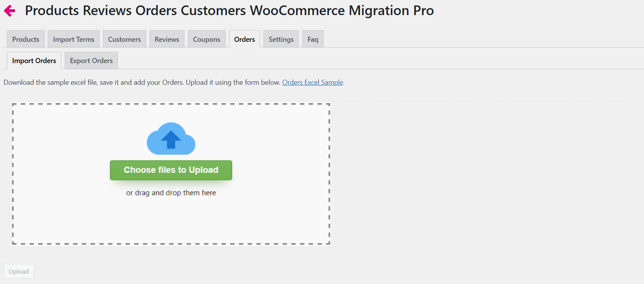The width and height of the screenshot is (644, 284).
Task: Open the Settings tab
Action: [x=281, y=39]
